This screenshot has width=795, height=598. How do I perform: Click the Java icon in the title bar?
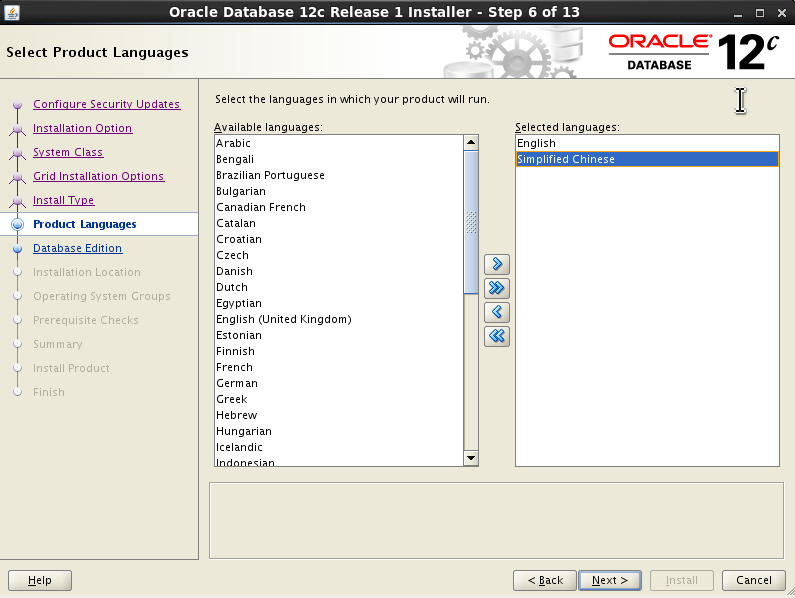click(x=12, y=13)
